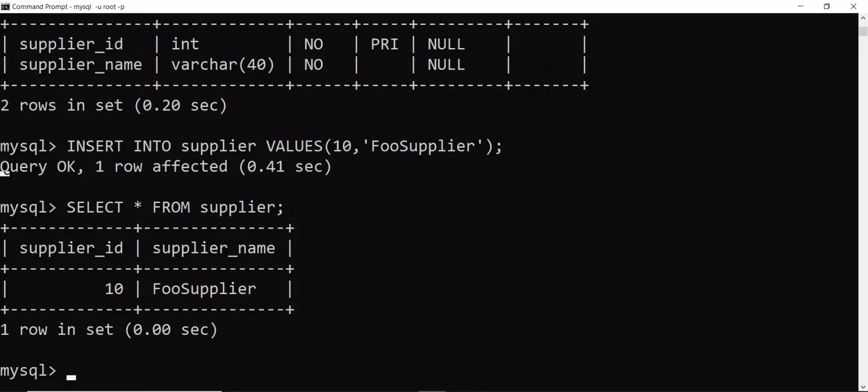Click the SELECT * FROM supplier query text

175,207
